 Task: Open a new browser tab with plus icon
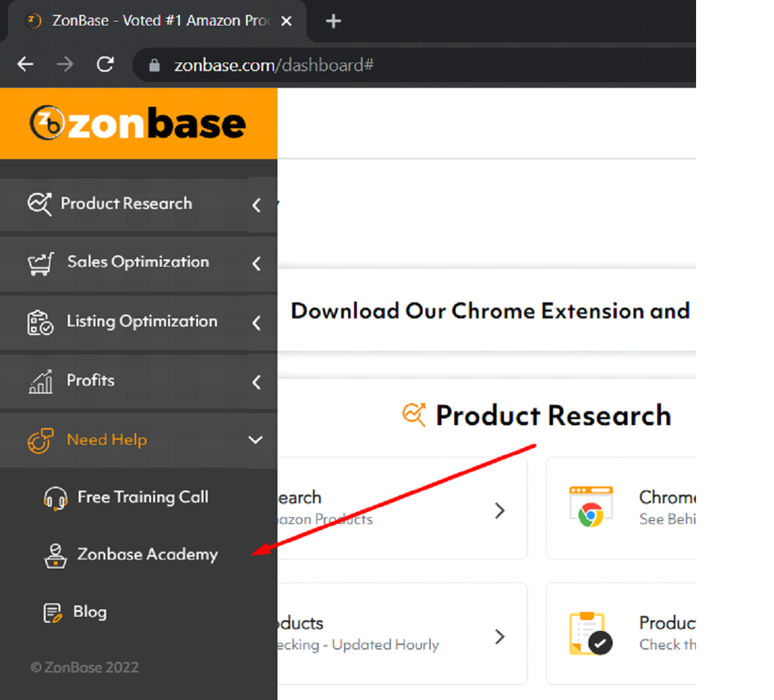pyautogui.click(x=334, y=21)
